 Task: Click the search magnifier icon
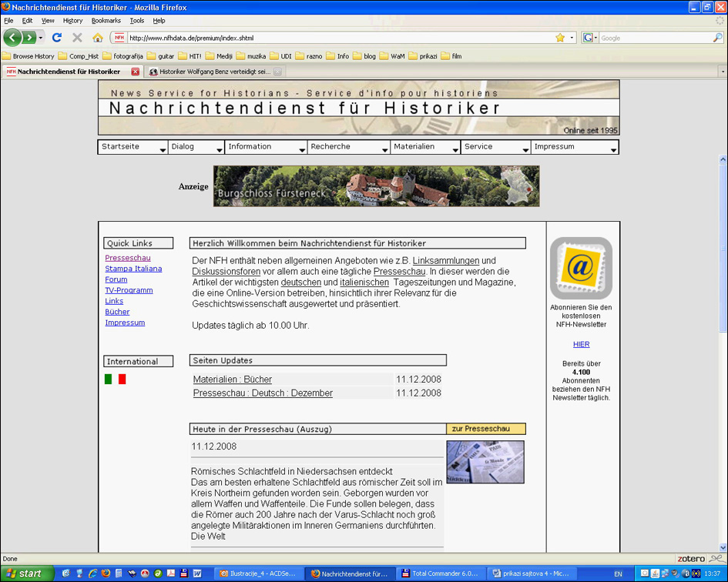pyautogui.click(x=718, y=38)
